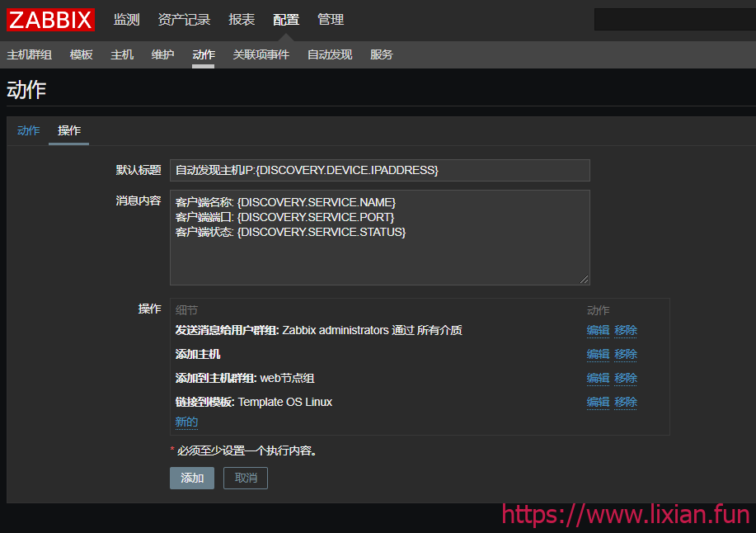Remove the 链接到模板 operation

tap(626, 402)
